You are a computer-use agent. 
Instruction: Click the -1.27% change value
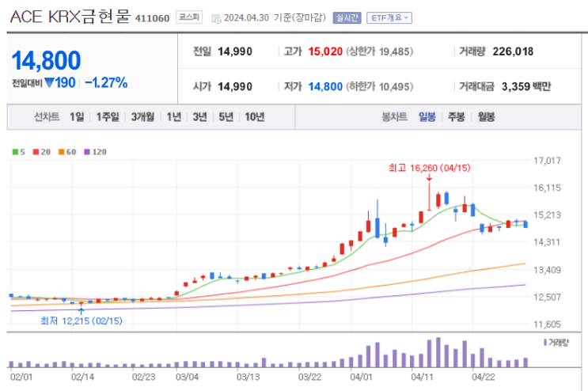[x=106, y=82]
